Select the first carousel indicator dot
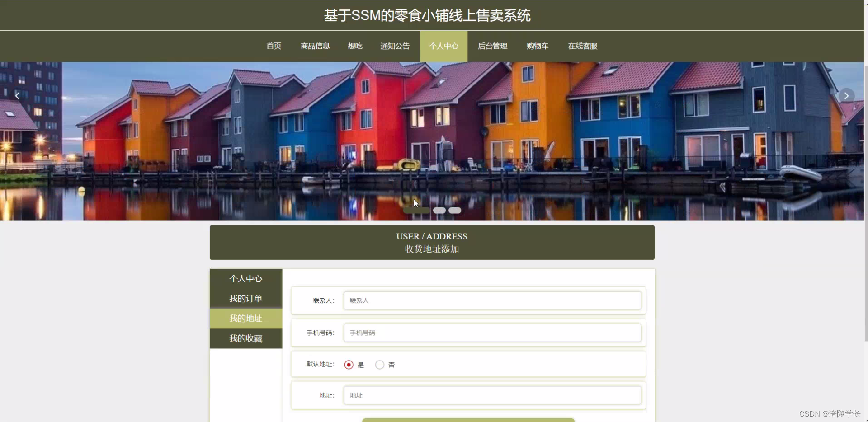Image resolution: width=868 pixels, height=422 pixels. [416, 210]
